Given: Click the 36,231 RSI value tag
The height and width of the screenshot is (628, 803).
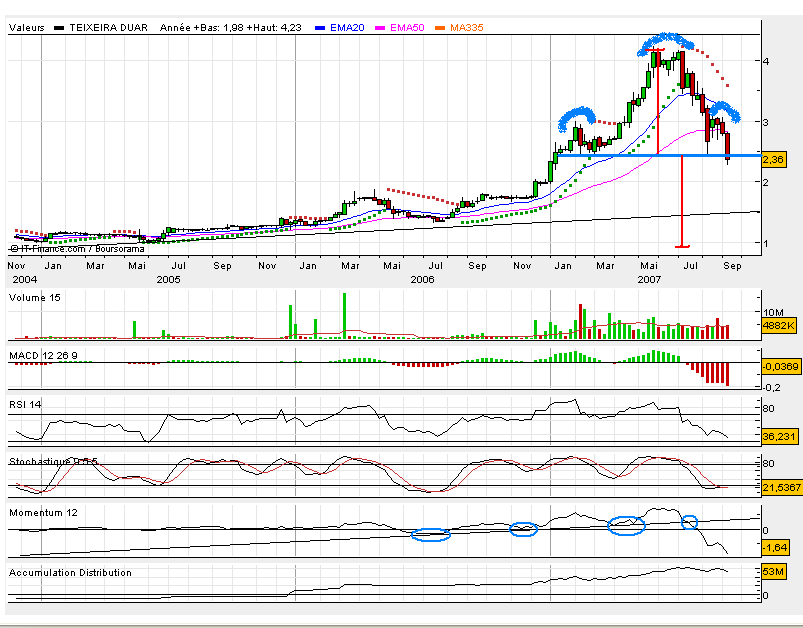Looking at the screenshot, I should pos(778,436).
